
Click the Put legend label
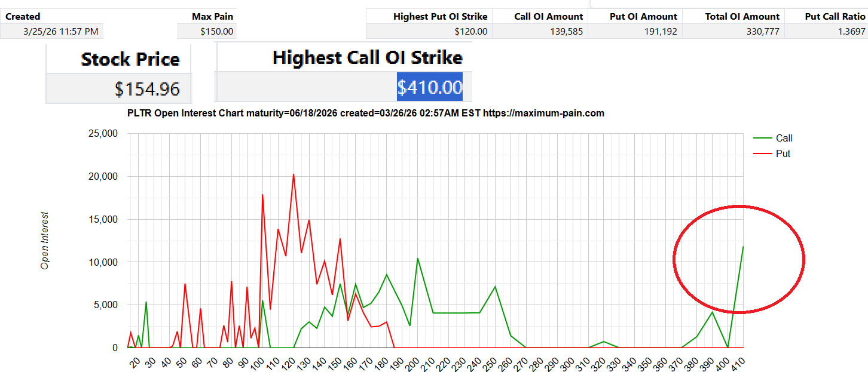[x=783, y=153]
